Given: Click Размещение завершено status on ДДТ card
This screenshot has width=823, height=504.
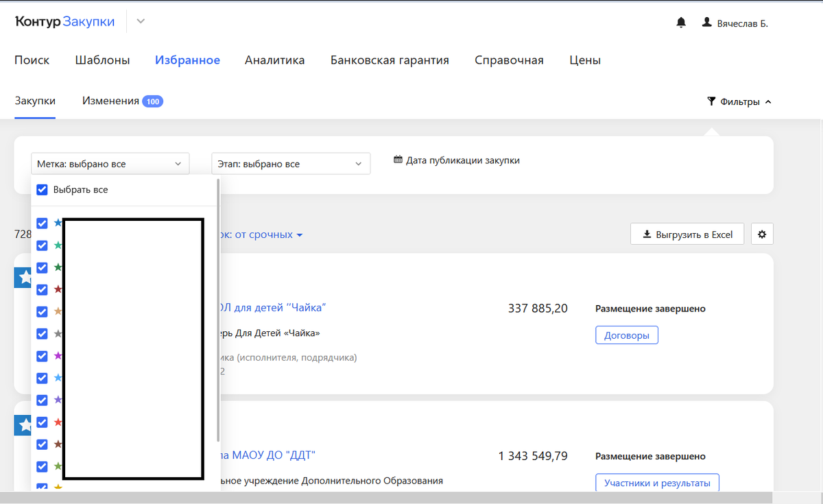Looking at the screenshot, I should 650,456.
